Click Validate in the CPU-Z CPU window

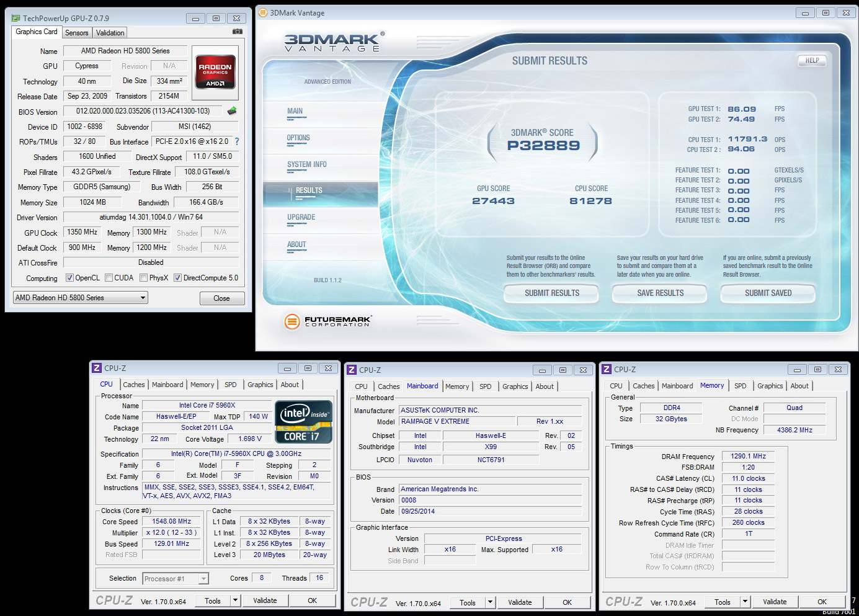[265, 600]
